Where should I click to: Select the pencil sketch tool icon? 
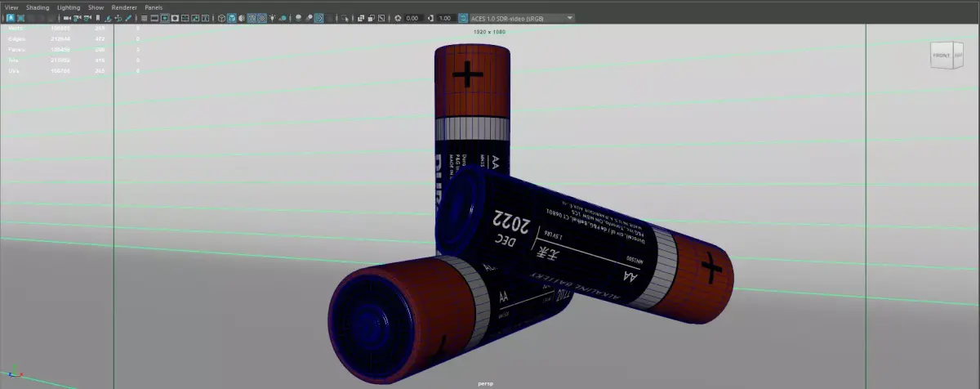pyautogui.click(x=128, y=18)
